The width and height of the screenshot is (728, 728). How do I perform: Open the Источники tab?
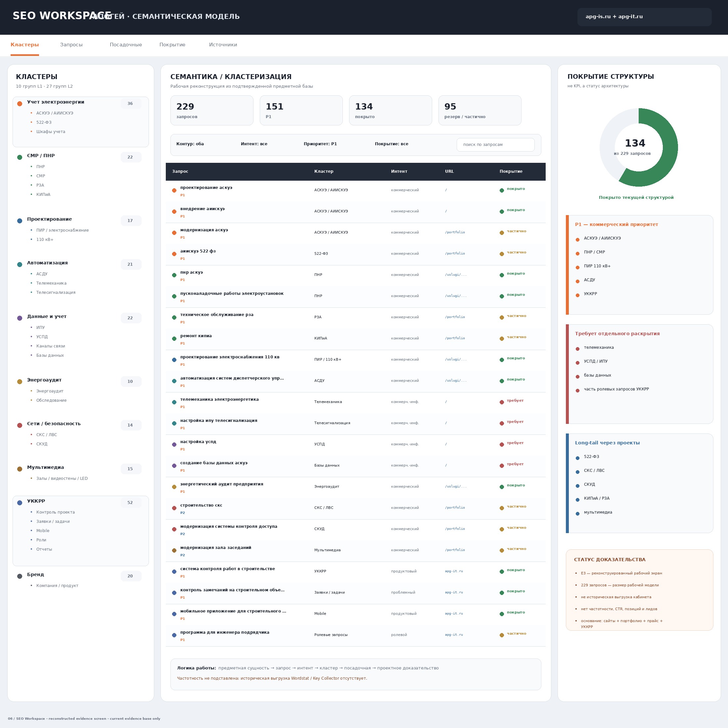[223, 45]
